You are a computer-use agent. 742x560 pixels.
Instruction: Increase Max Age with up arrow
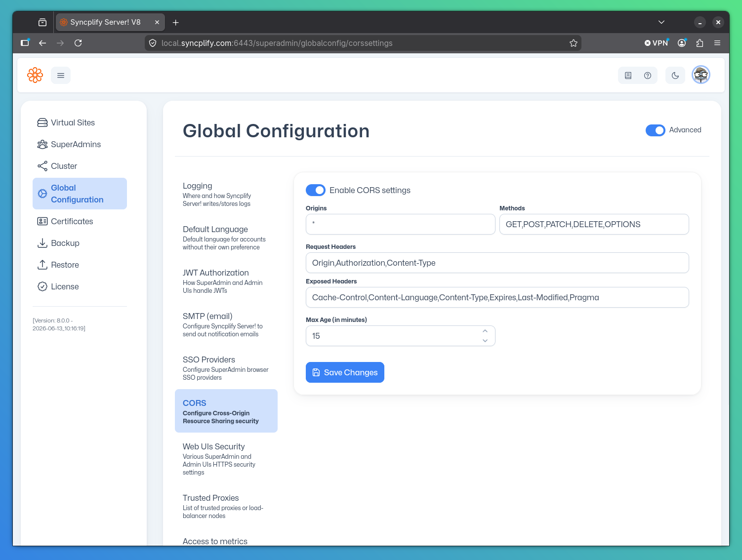[x=485, y=331]
